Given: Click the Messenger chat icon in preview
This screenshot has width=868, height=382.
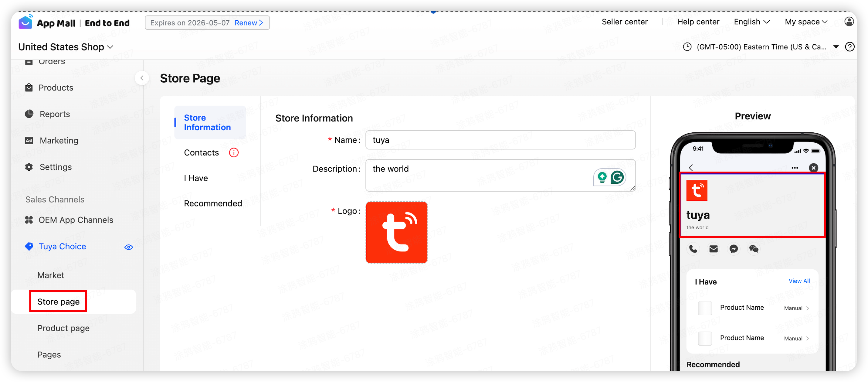Looking at the screenshot, I should pyautogui.click(x=734, y=249).
